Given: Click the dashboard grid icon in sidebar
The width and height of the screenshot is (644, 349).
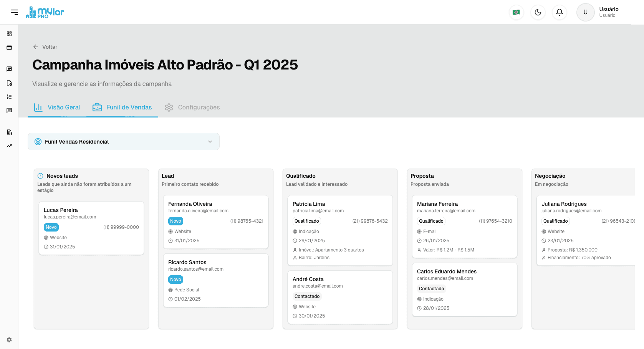Looking at the screenshot, I should coord(9,34).
